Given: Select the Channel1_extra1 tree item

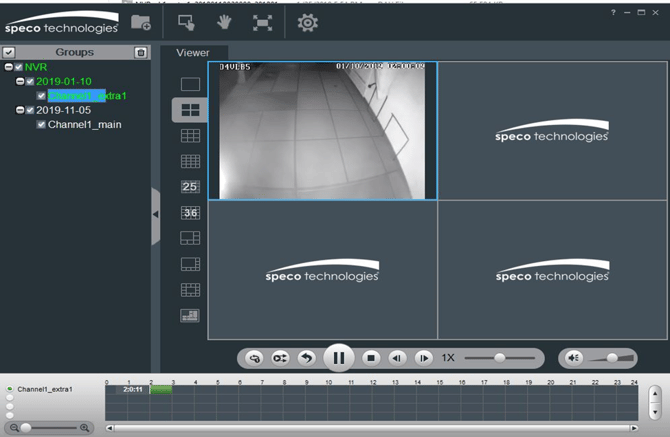Looking at the screenshot, I should coord(87,96).
